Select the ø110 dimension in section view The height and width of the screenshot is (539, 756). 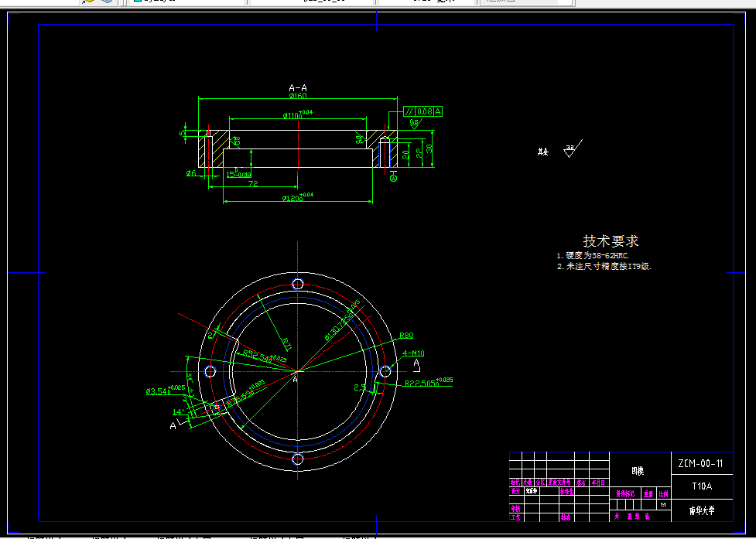coord(297,114)
